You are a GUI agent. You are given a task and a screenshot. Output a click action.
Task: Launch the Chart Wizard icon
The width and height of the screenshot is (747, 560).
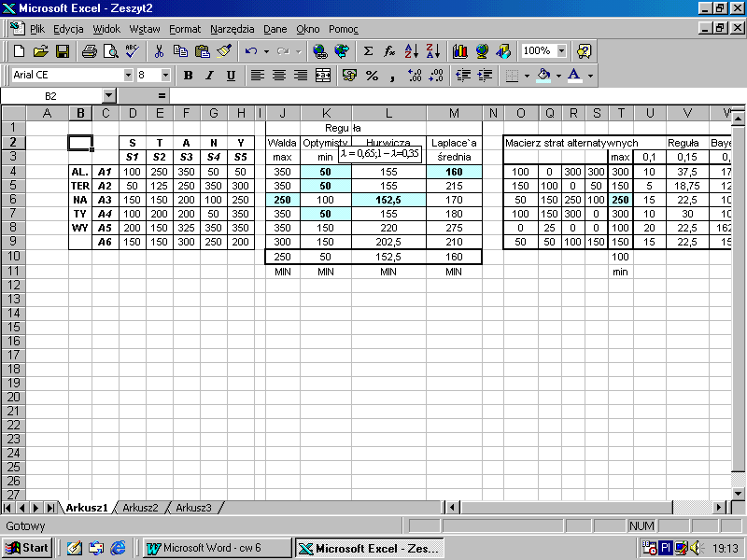[x=459, y=51]
